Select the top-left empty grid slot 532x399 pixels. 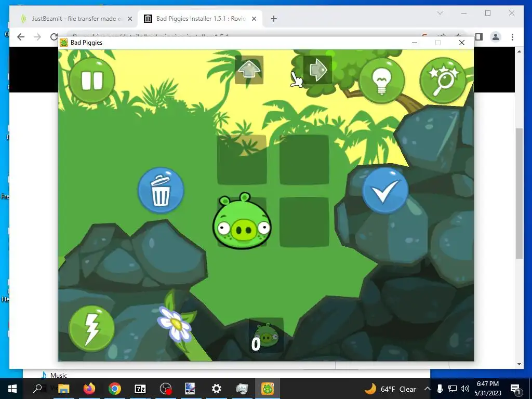[242, 159]
